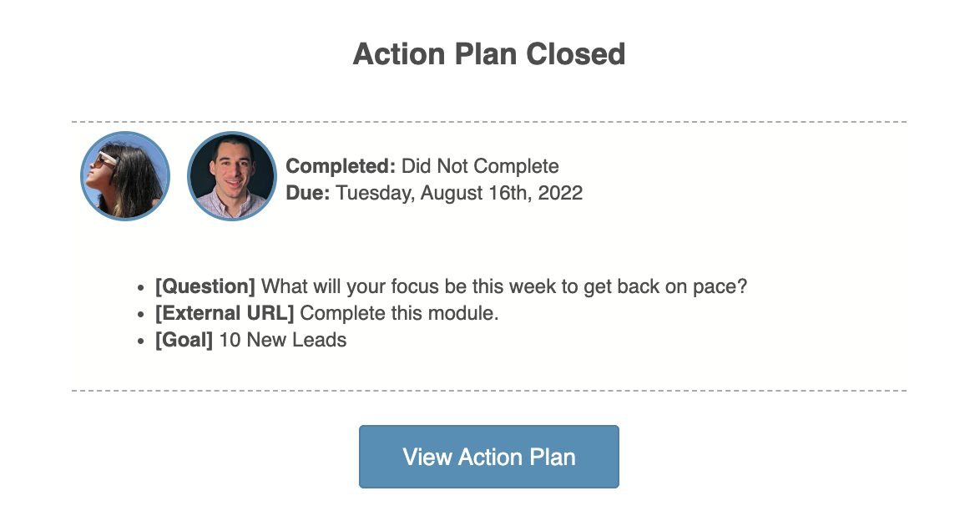Click the upper dashed divider line

tap(489, 121)
